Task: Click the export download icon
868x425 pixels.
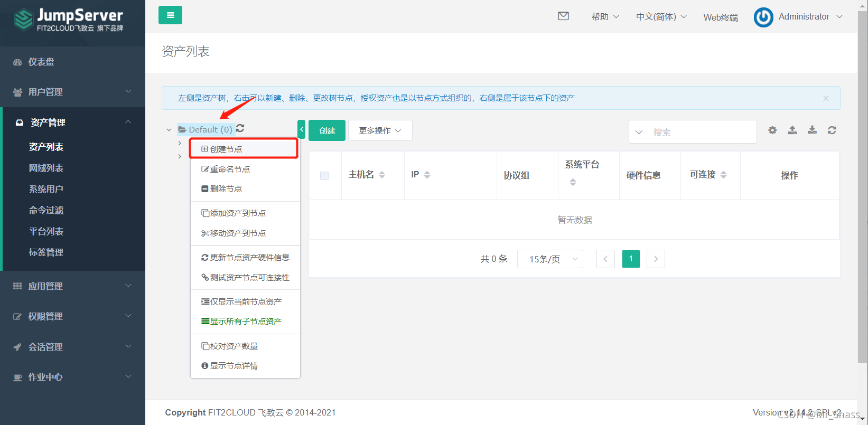Action: (x=812, y=130)
